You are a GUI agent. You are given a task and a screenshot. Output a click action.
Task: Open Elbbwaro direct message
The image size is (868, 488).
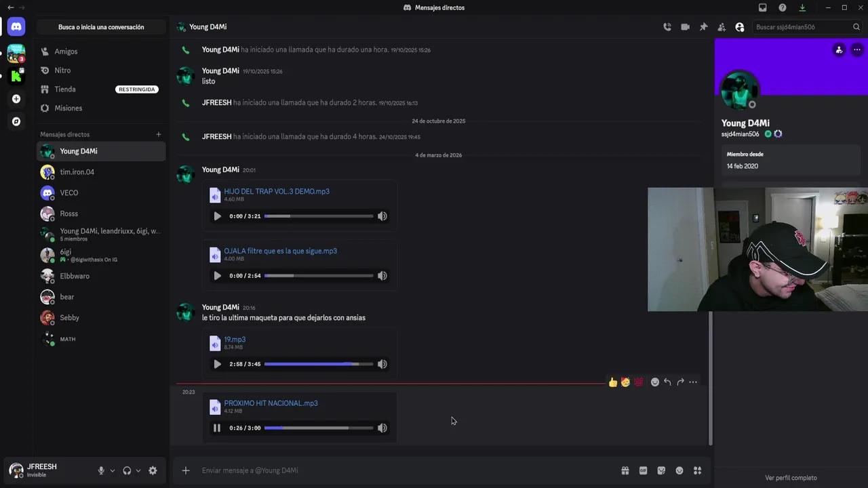[x=101, y=276]
